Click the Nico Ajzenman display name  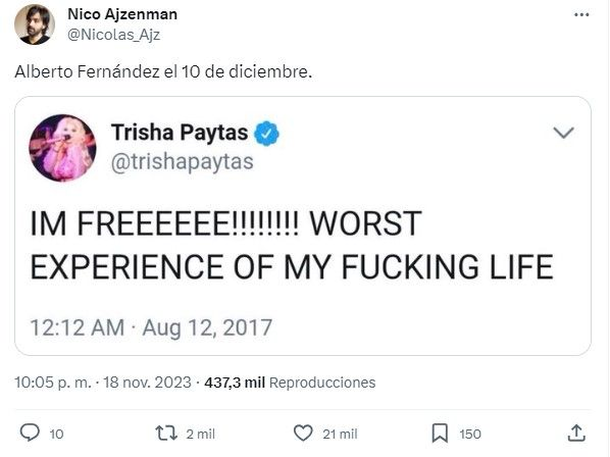pos(121,13)
